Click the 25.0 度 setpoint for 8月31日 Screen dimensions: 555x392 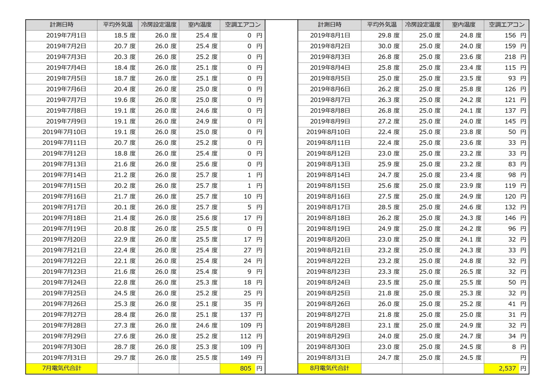click(x=422, y=358)
